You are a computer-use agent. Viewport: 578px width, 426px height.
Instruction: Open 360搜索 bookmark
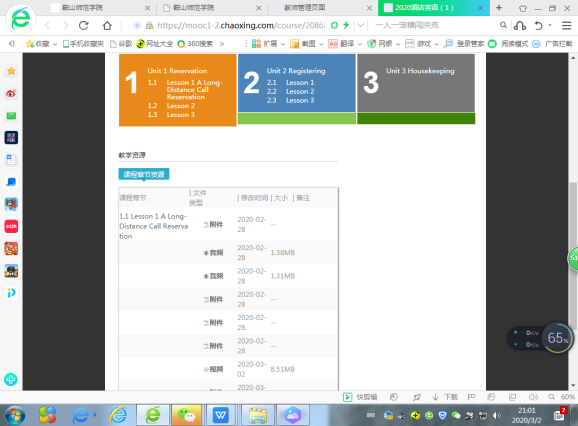click(x=195, y=43)
